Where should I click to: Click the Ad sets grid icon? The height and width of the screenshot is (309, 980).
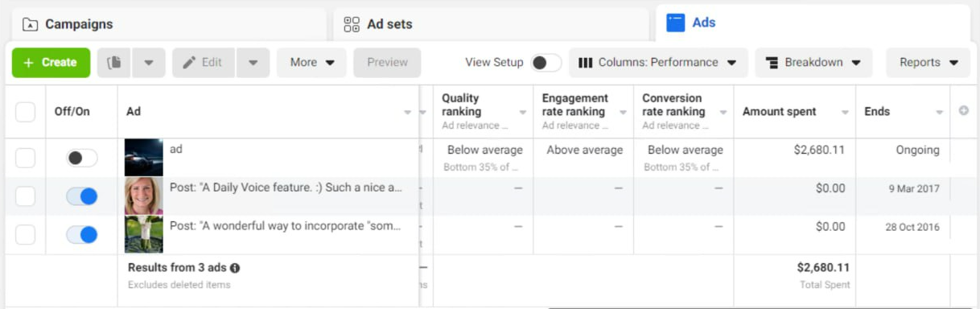(352, 24)
